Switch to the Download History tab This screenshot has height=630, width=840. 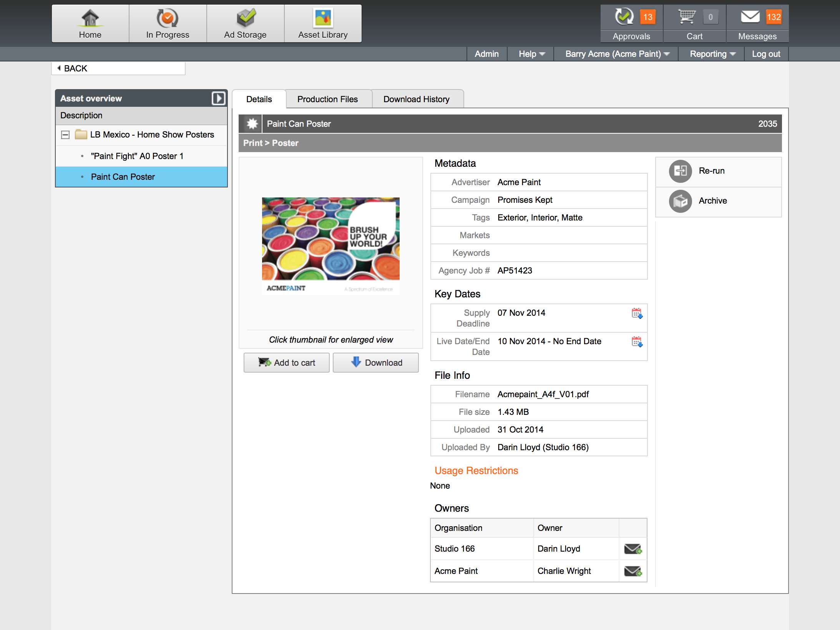(x=417, y=99)
